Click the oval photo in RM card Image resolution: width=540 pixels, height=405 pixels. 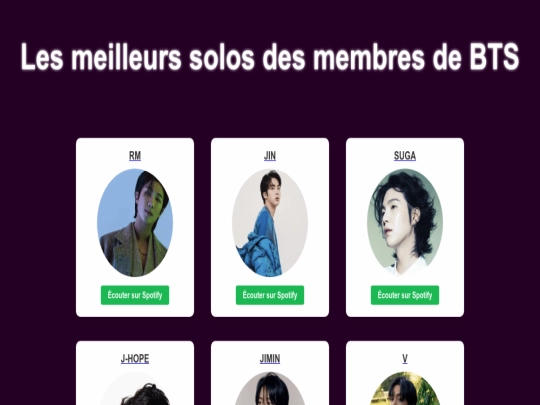pos(135,222)
